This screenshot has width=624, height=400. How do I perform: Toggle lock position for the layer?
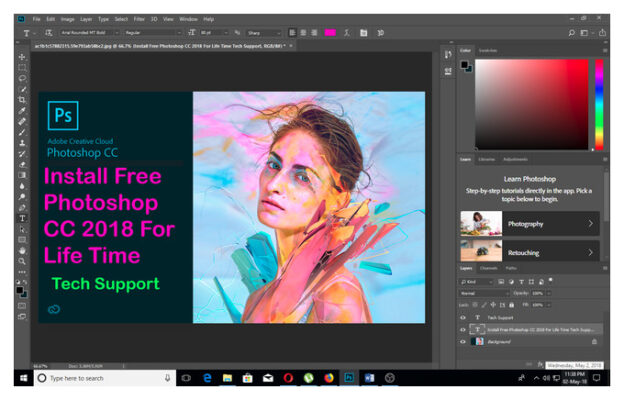(493, 305)
